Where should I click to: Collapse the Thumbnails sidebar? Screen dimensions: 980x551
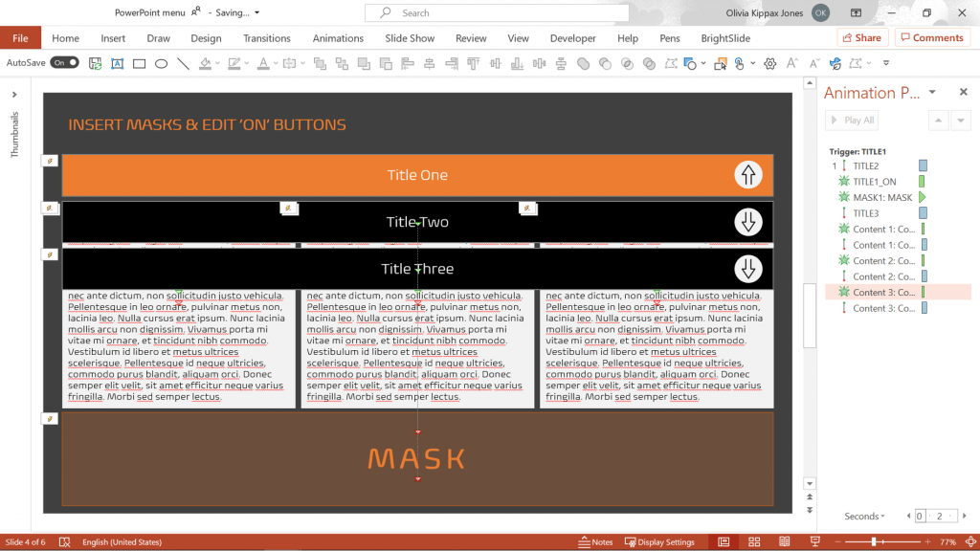(12, 95)
